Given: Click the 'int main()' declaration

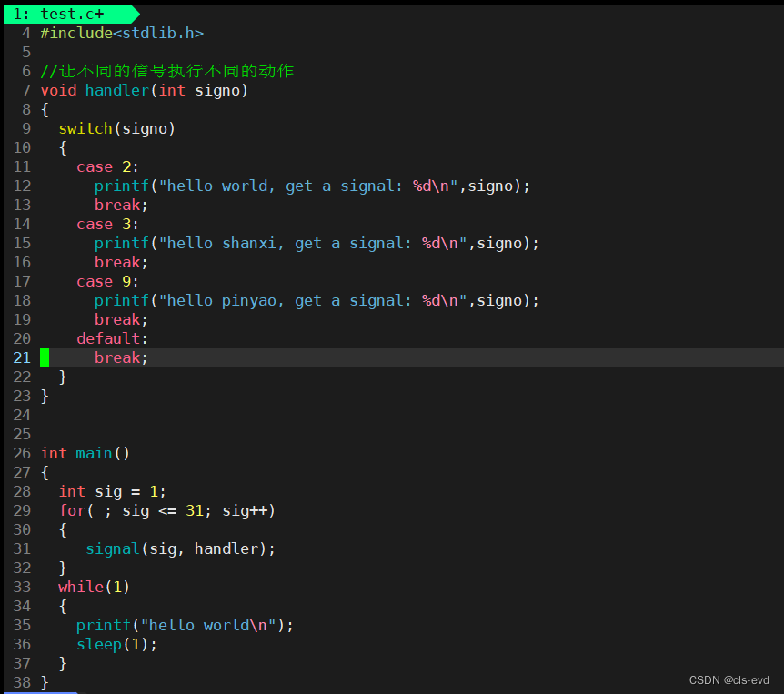Looking at the screenshot, I should point(85,454).
